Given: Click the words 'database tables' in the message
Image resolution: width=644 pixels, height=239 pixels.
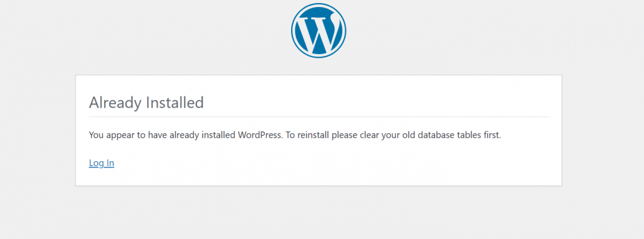Looking at the screenshot, I should pyautogui.click(x=447, y=135).
